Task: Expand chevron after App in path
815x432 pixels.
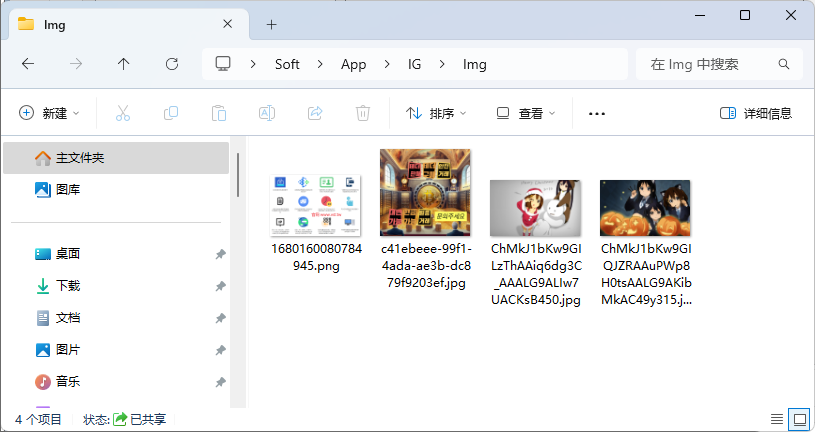Action: coord(387,64)
